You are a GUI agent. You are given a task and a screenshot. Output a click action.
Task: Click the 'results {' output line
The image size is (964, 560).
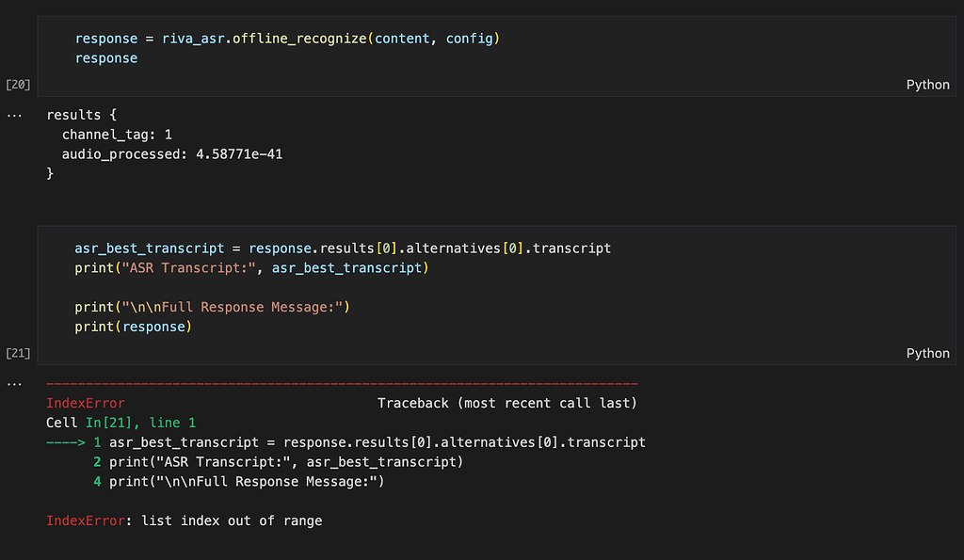point(81,115)
